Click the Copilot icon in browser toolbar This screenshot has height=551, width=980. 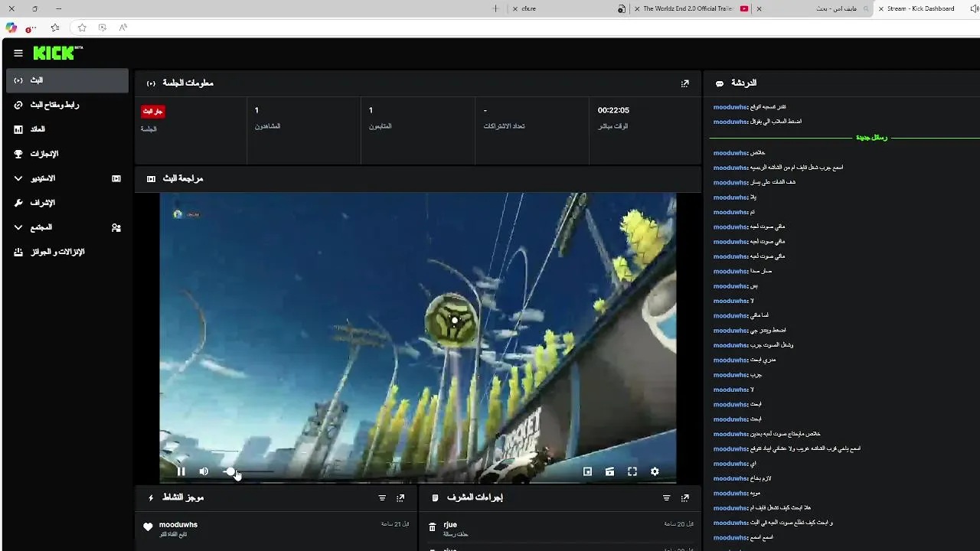pyautogui.click(x=11, y=28)
